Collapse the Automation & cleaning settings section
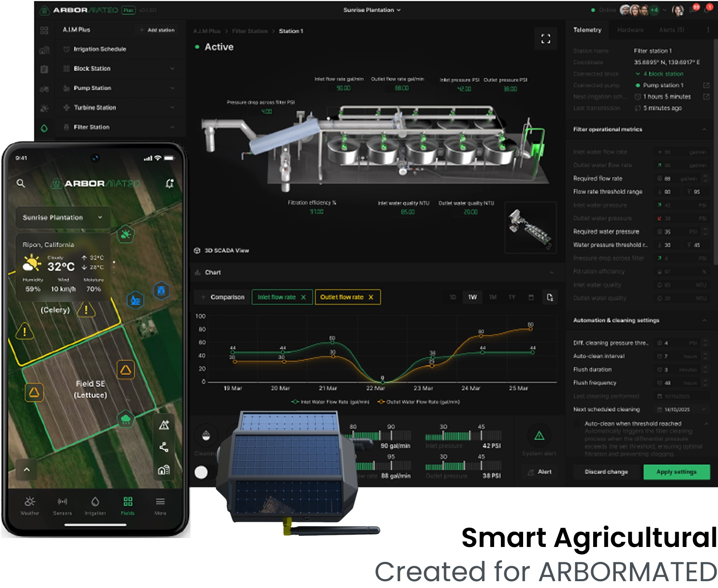The height and width of the screenshot is (588, 718). click(704, 320)
